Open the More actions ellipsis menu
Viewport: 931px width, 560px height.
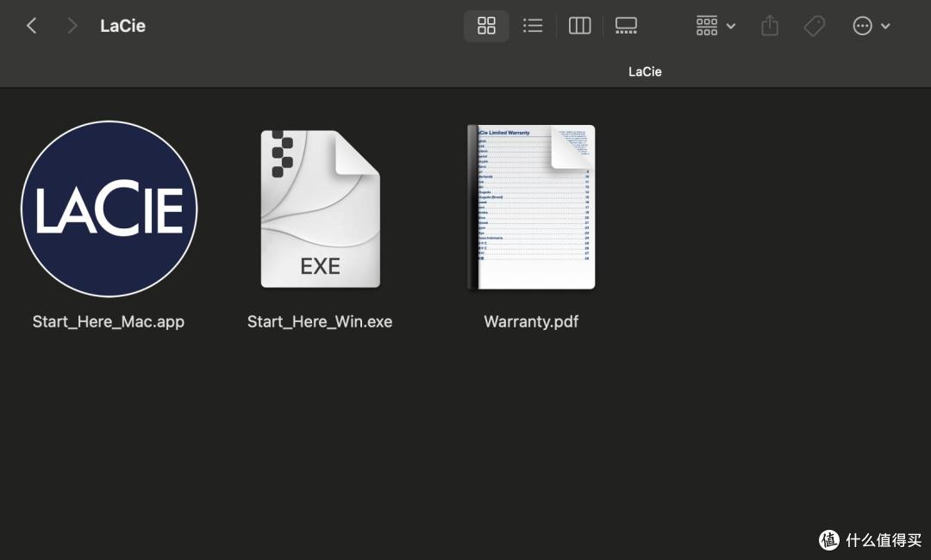click(x=871, y=26)
